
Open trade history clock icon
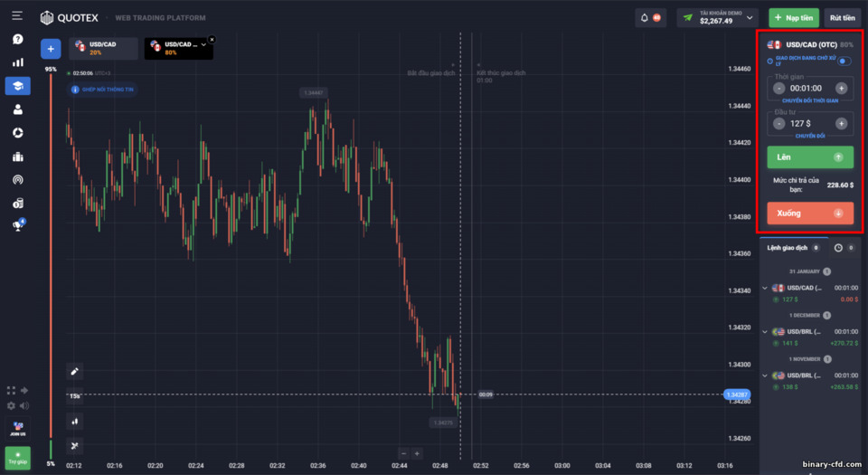click(x=838, y=248)
